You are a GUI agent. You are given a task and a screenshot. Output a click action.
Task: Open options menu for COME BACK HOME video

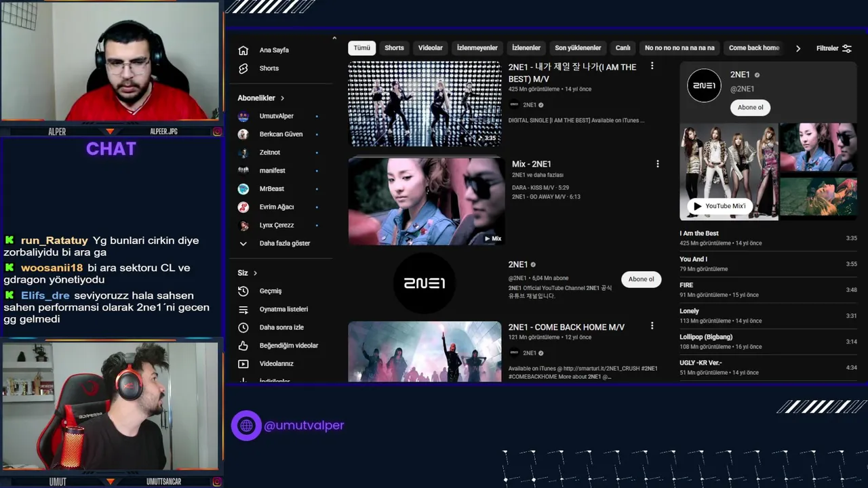click(x=652, y=326)
